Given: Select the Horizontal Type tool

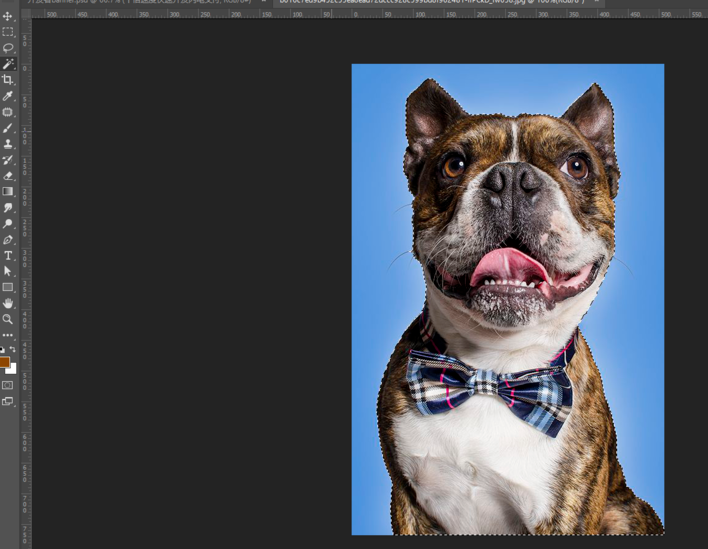Looking at the screenshot, I should coord(8,256).
